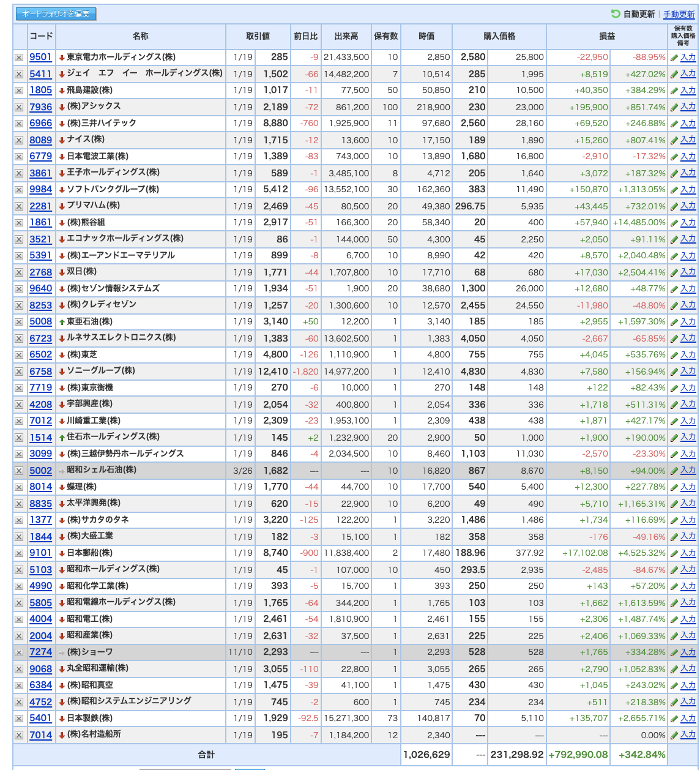This screenshot has width=700, height=770.
Task: Click pencil icon on ナイス row
Action: point(674,140)
